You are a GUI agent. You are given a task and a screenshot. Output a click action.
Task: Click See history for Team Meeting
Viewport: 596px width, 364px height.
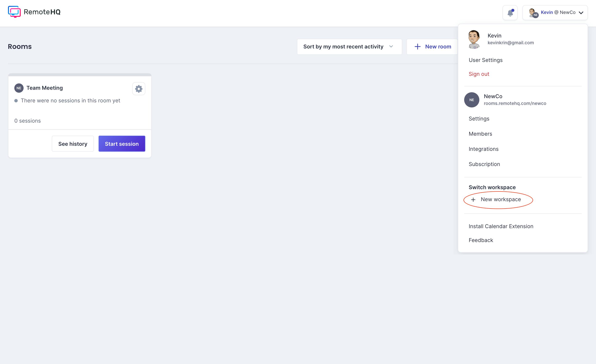[73, 144]
